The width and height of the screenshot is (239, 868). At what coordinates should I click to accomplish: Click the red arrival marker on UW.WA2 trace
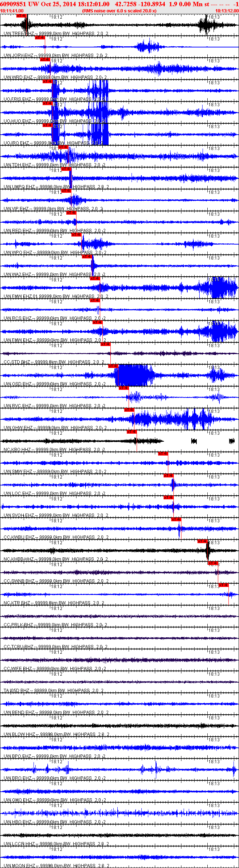[x=87, y=257]
